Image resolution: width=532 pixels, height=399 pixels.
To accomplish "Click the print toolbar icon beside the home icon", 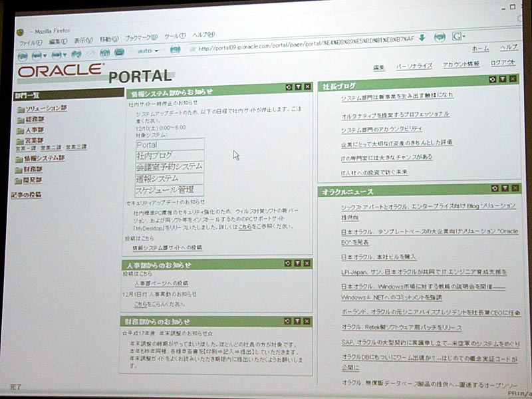I will click(119, 53).
